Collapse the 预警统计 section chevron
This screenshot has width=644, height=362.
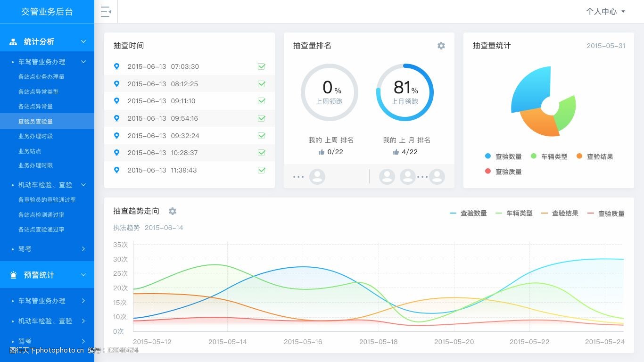(83, 275)
